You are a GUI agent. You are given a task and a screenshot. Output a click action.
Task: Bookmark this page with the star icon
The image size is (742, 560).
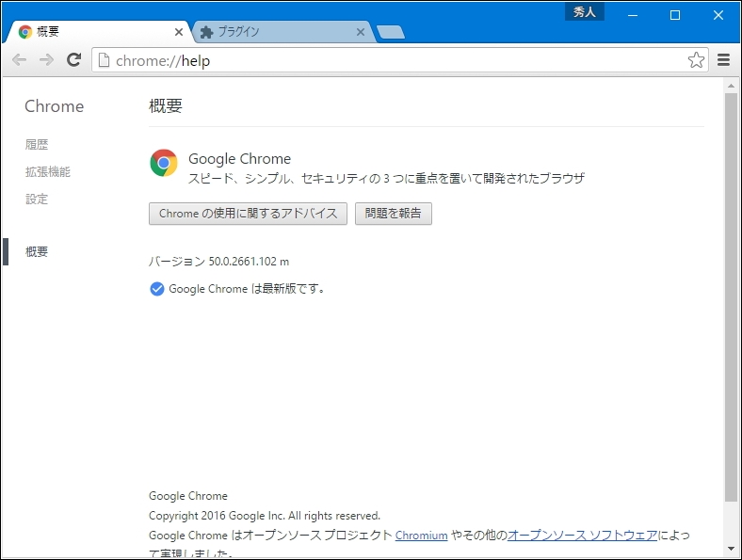(696, 60)
